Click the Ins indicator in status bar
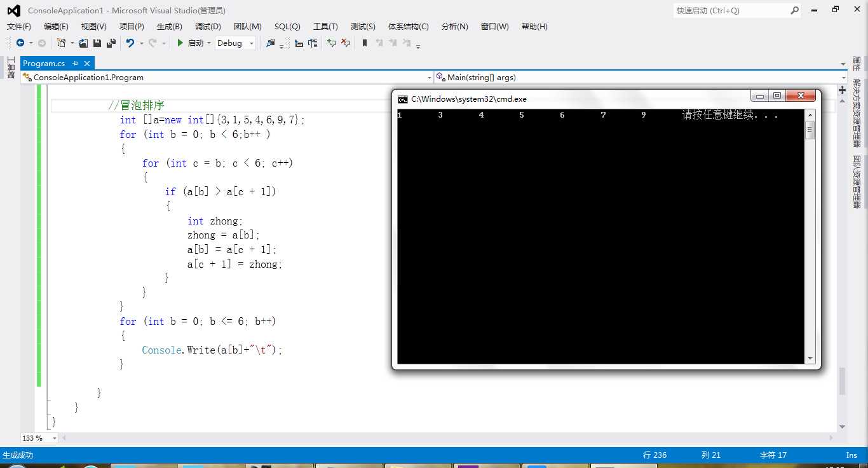The height and width of the screenshot is (468, 868). [x=851, y=455]
